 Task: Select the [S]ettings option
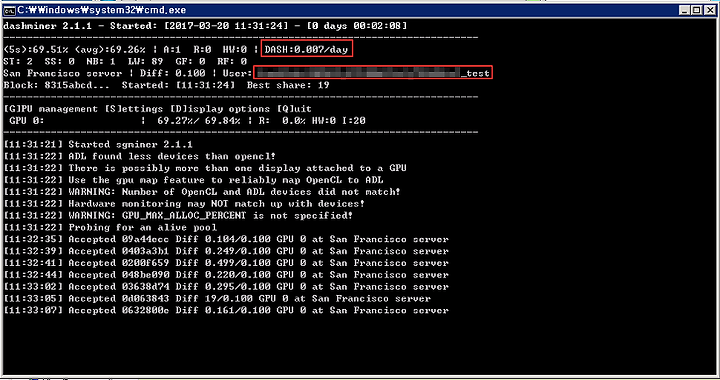coord(134,109)
